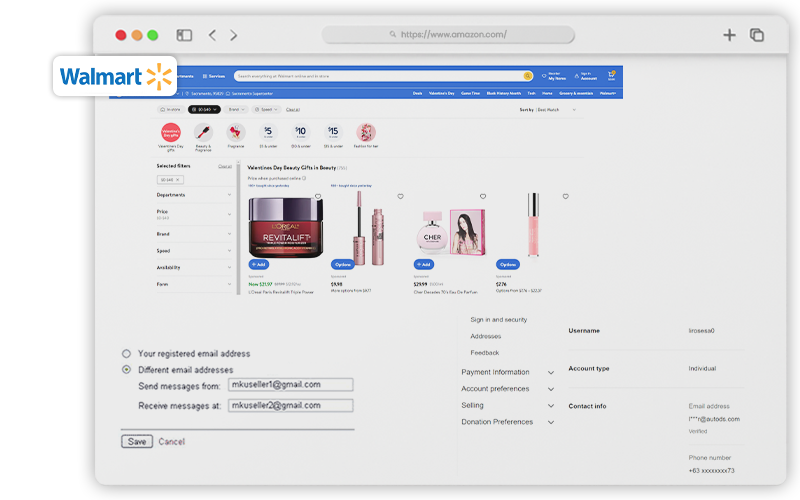Open the Addresses menu item
The height and width of the screenshot is (500, 800).
(x=485, y=336)
